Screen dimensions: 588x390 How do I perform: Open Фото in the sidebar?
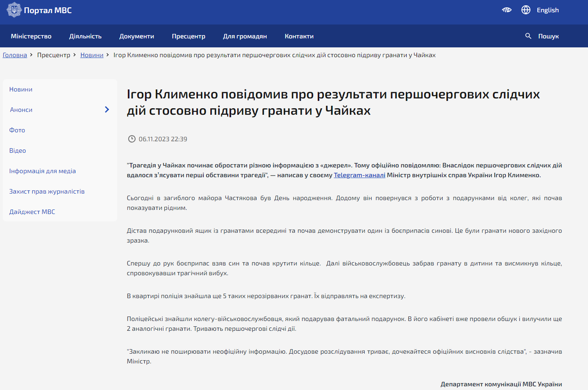point(17,130)
